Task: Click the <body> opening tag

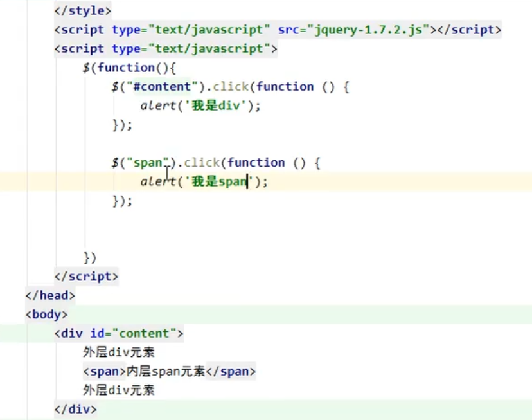Action: pos(46,315)
